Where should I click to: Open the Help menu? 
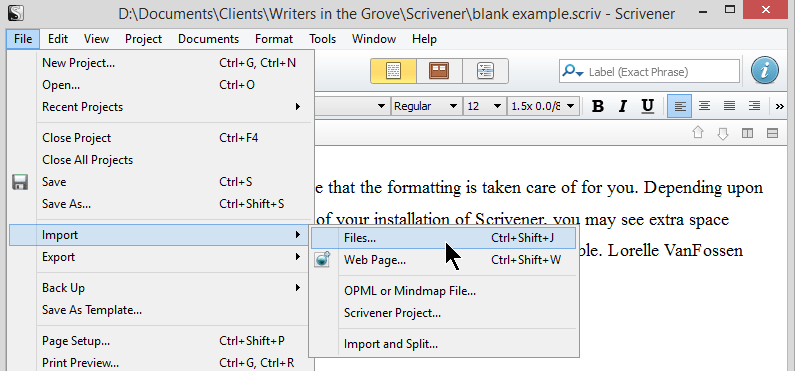tap(424, 39)
